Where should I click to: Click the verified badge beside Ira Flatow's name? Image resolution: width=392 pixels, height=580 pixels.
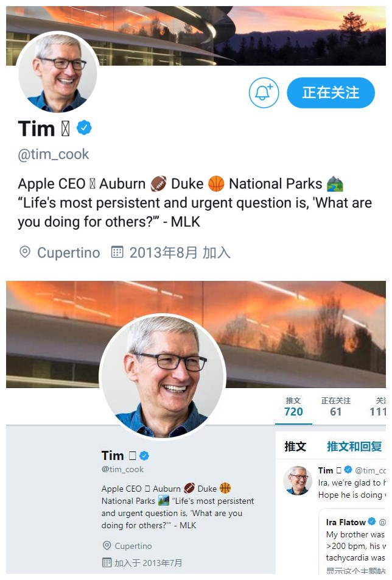370,522
